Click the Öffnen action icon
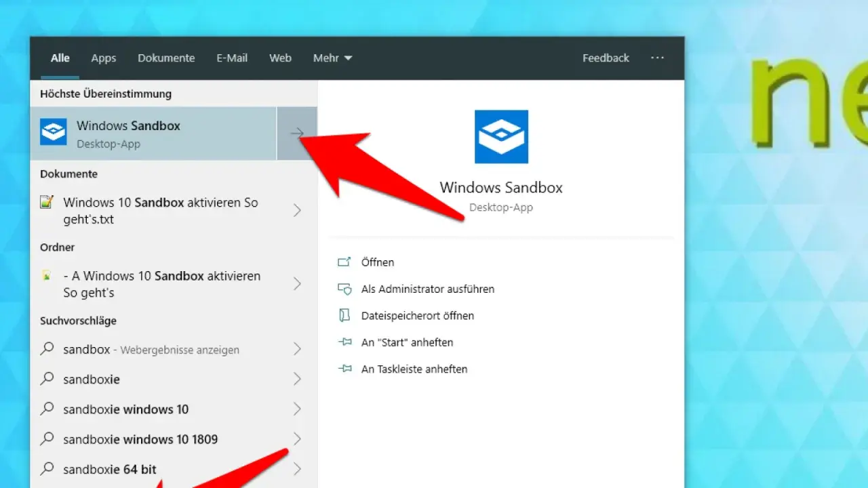This screenshot has width=868, height=488. [x=344, y=262]
